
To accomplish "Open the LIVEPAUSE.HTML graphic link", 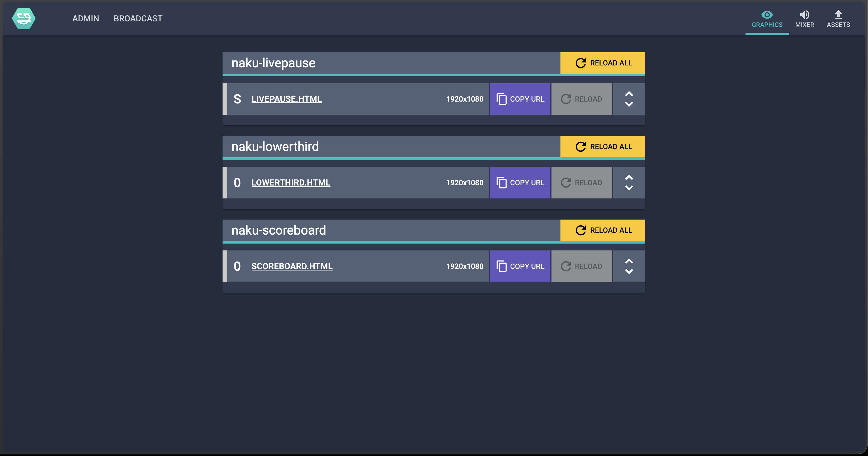I will 286,99.
